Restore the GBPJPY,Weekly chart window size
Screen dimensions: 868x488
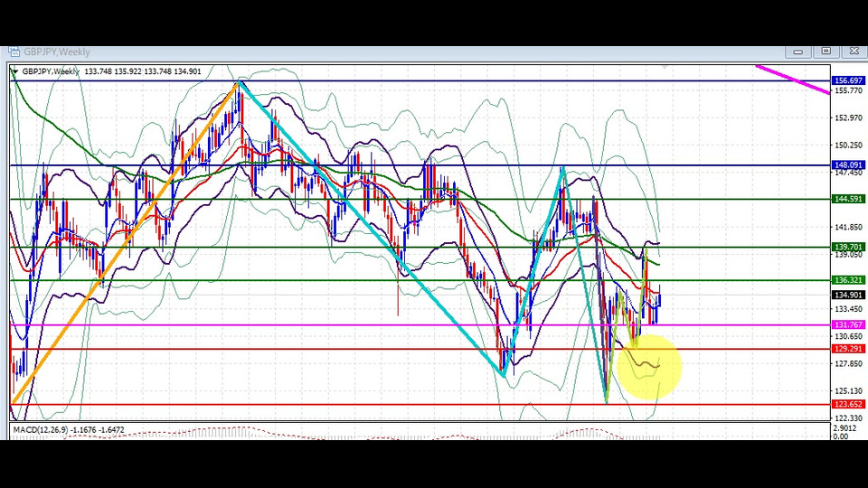point(826,52)
